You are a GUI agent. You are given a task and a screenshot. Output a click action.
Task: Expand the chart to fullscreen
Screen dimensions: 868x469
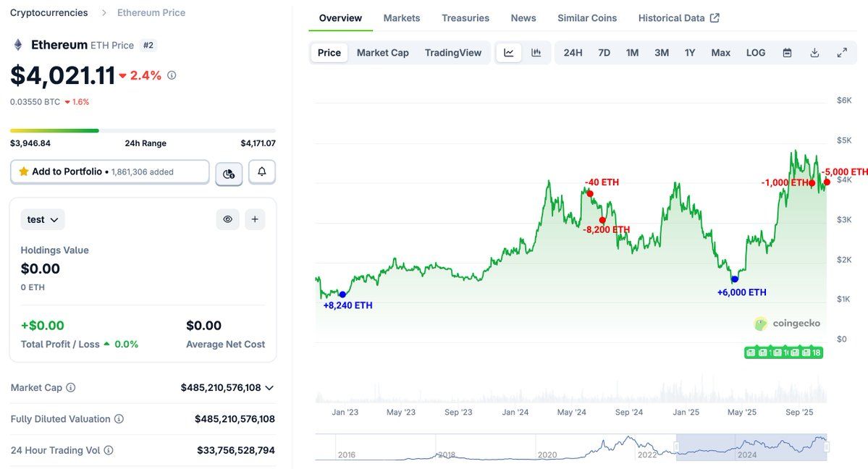pyautogui.click(x=840, y=52)
